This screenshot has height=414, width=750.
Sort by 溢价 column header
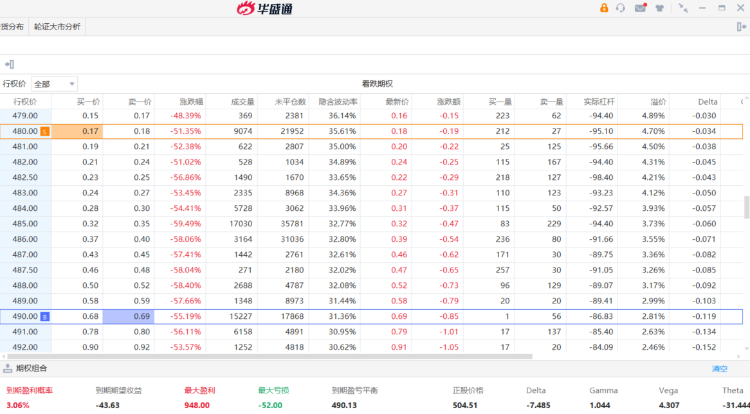(658, 101)
